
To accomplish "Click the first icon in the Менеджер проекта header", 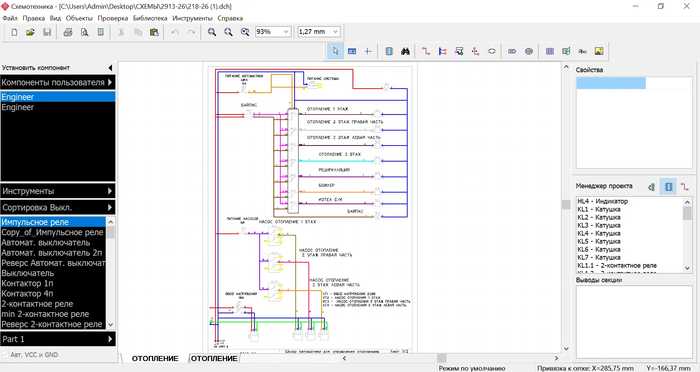I will (652, 187).
